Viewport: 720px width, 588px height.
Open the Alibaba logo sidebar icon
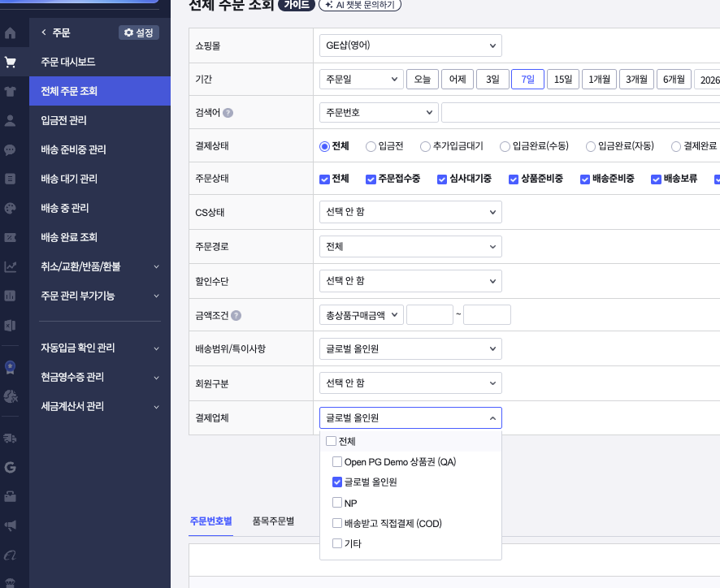click(x=10, y=555)
